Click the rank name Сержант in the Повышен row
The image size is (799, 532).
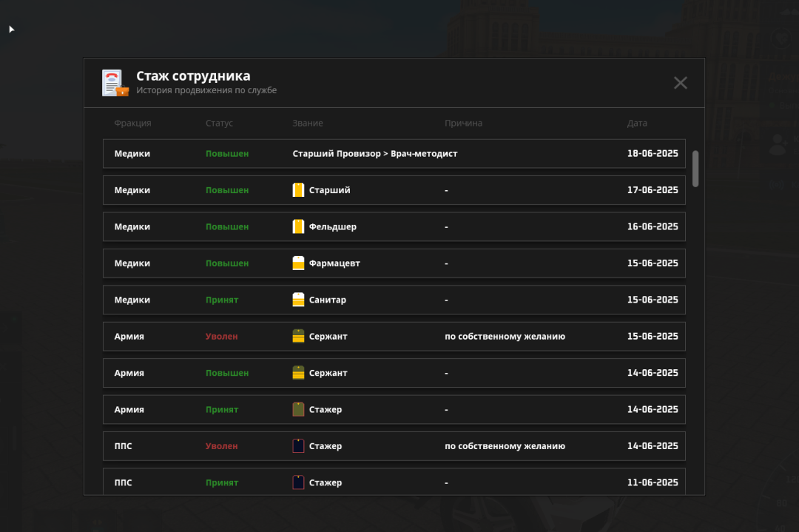(x=328, y=373)
